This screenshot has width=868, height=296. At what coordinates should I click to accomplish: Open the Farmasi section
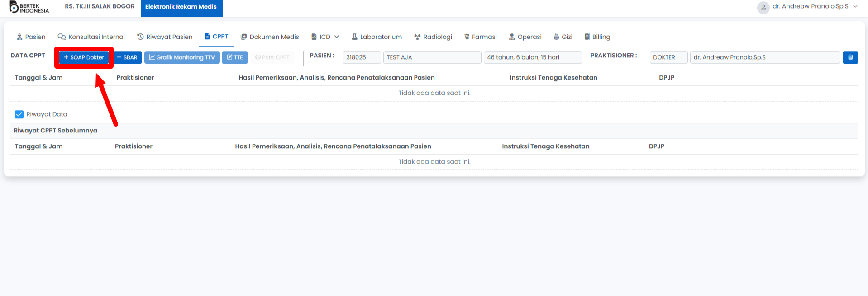[x=480, y=37]
